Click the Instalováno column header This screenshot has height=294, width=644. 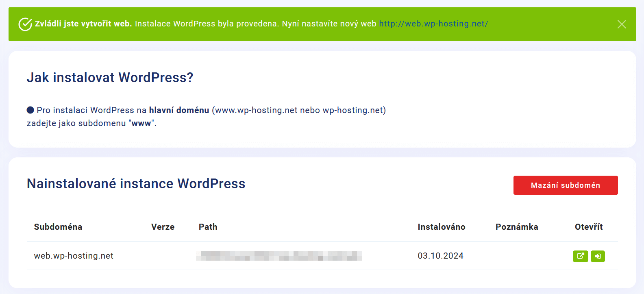[442, 227]
